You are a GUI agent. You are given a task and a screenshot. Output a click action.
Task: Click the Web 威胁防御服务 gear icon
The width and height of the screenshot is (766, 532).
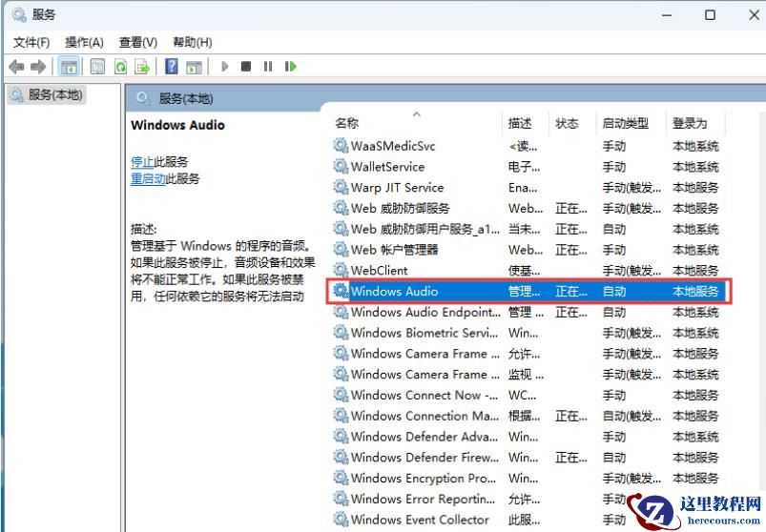341,208
